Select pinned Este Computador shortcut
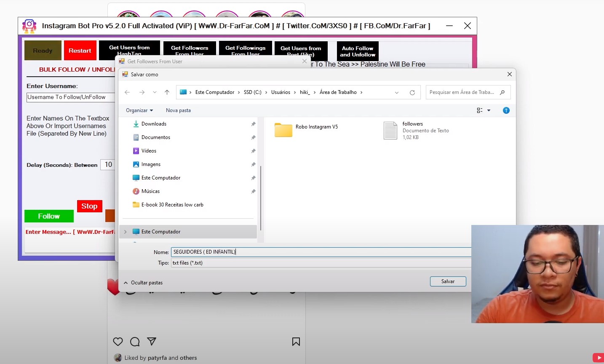Screen dimensions: 604x364 click(161, 178)
